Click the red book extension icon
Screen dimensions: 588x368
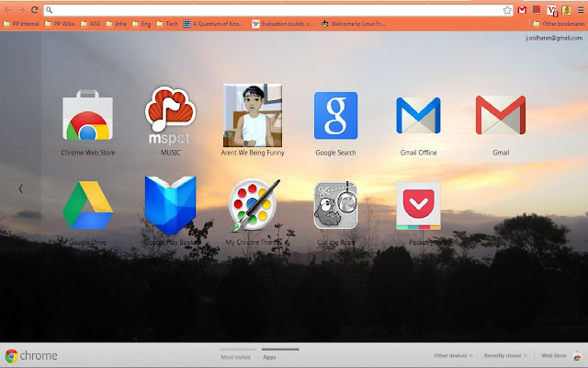click(537, 10)
